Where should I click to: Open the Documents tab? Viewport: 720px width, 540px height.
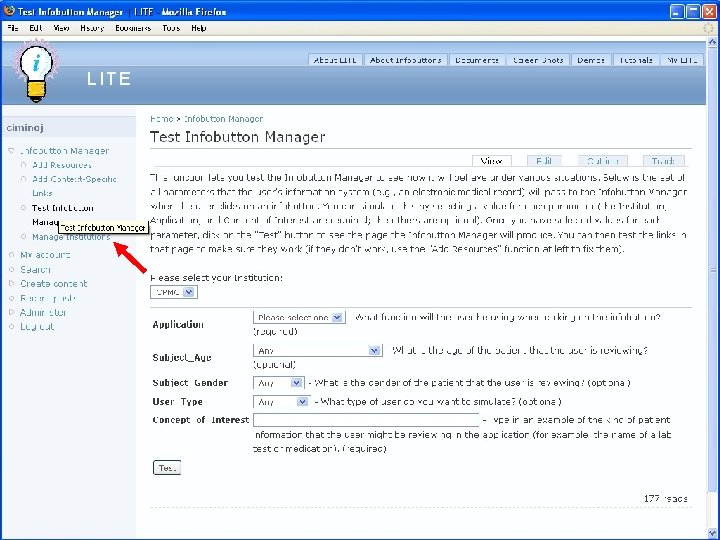477,60
